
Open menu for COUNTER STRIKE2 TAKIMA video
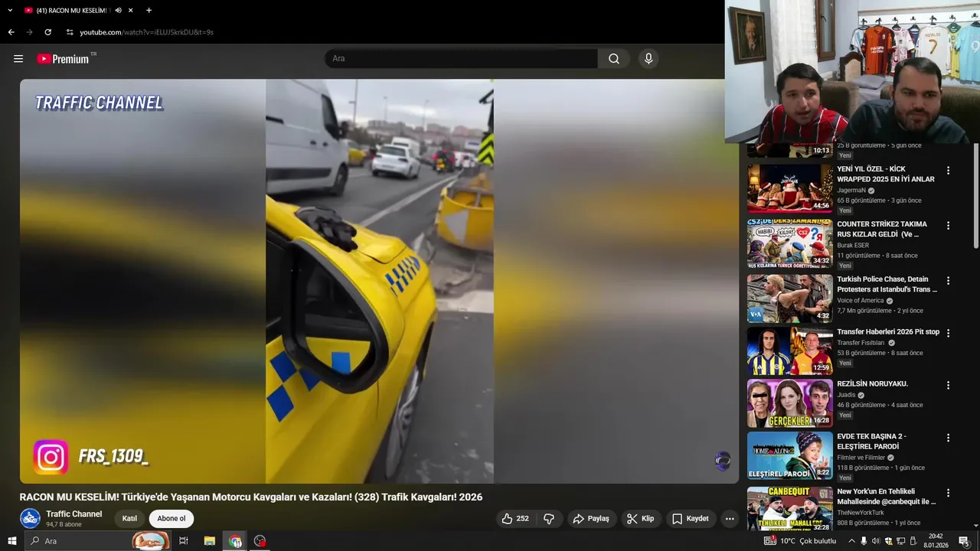[948, 226]
